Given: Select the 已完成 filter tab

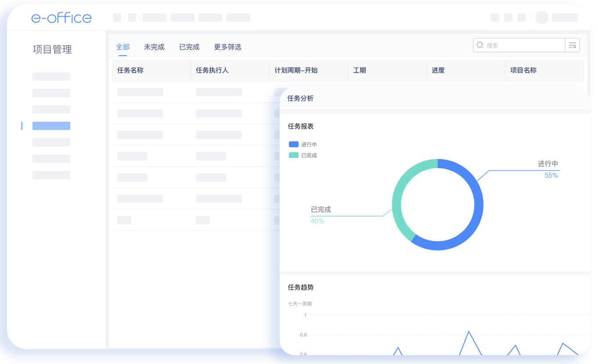Looking at the screenshot, I should point(189,47).
